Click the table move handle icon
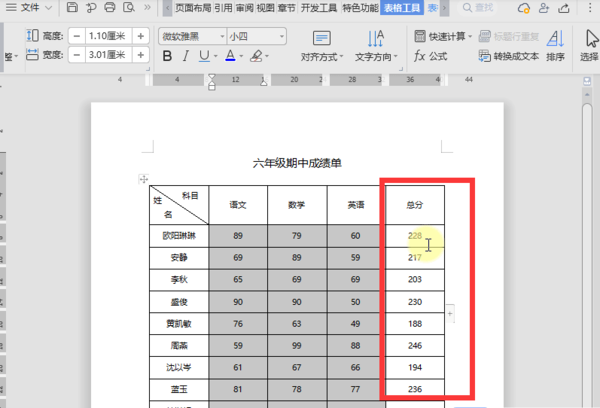This screenshot has height=408, width=600. [x=143, y=179]
